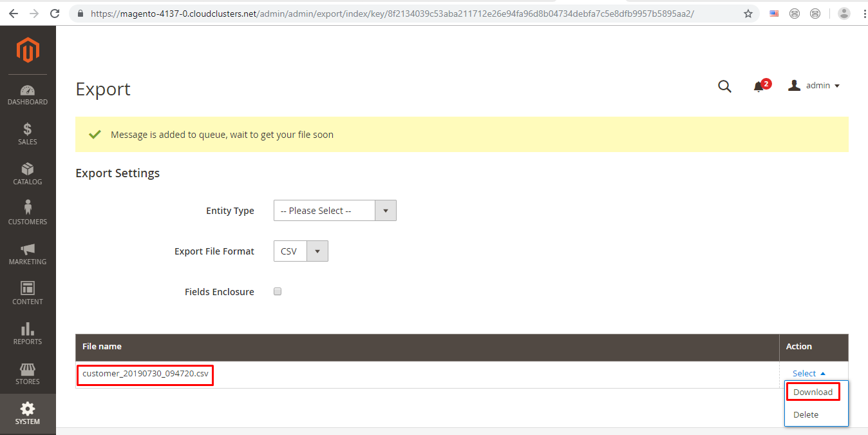Expand the admin account menu
The image size is (868, 435).
pos(815,86)
